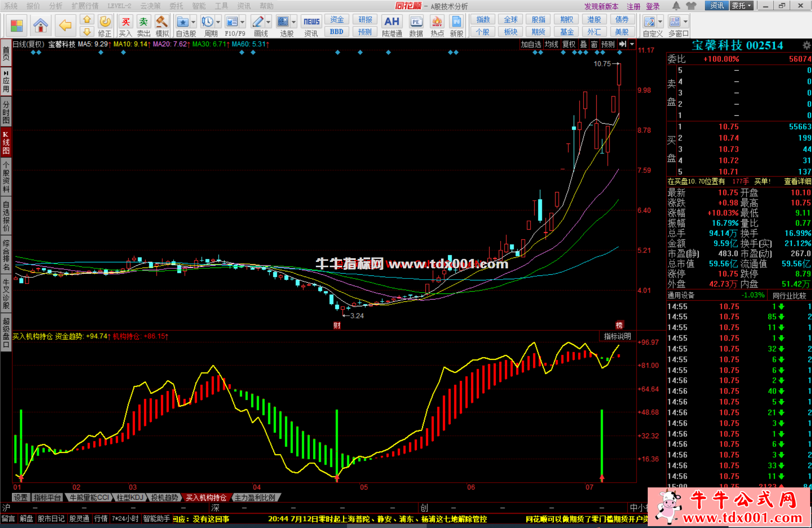Click the 港股 market button

[594, 20]
